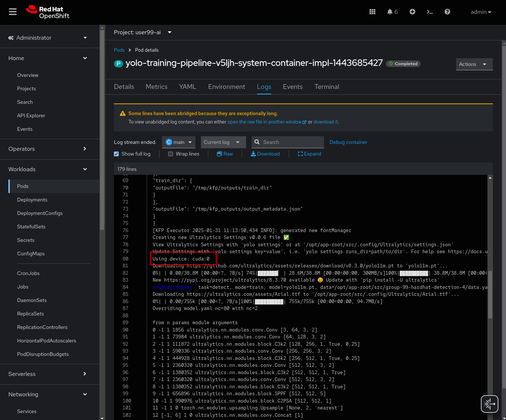This screenshot has width=506, height=420.
Task: Open notifications bell showing 6 alerts
Action: click(392, 12)
